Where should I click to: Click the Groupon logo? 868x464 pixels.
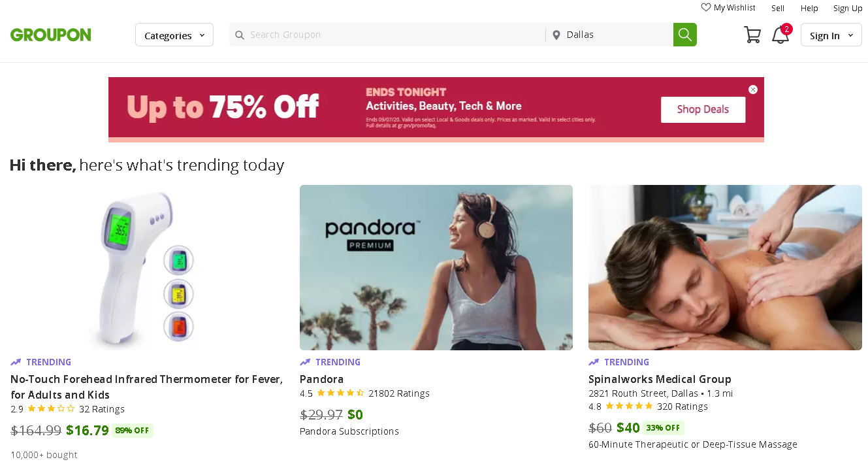(51, 35)
